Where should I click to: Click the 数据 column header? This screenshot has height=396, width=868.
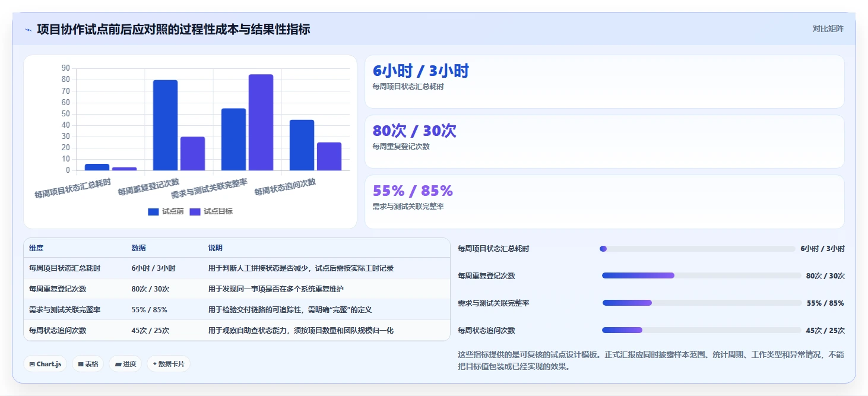click(138, 248)
